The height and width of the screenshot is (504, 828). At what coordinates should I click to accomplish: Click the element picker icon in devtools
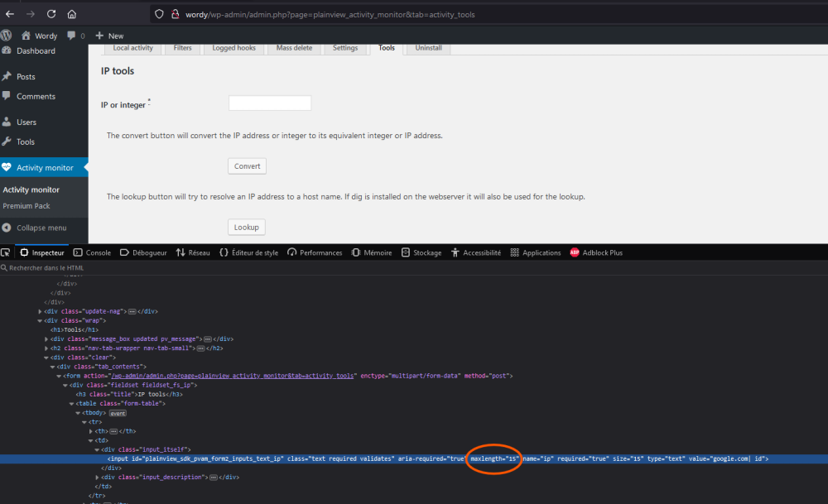pos(7,252)
